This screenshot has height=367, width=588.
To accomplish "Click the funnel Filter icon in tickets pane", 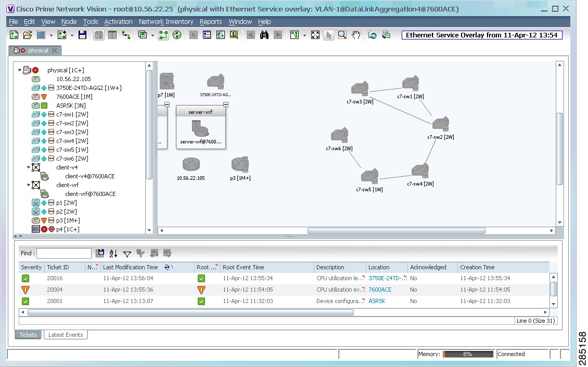I will (127, 254).
